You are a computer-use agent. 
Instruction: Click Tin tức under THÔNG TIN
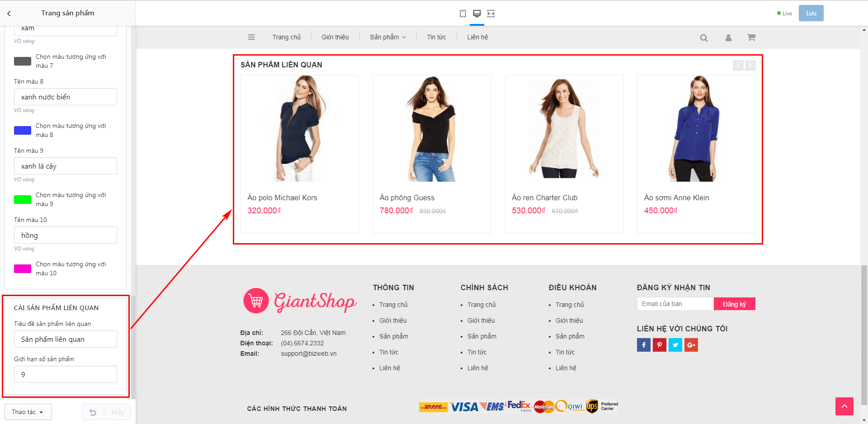[389, 352]
